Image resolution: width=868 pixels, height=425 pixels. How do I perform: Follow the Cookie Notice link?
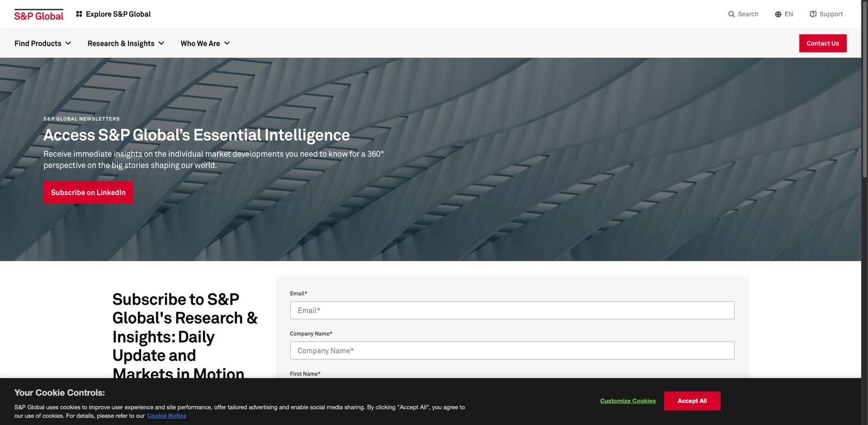(x=167, y=416)
